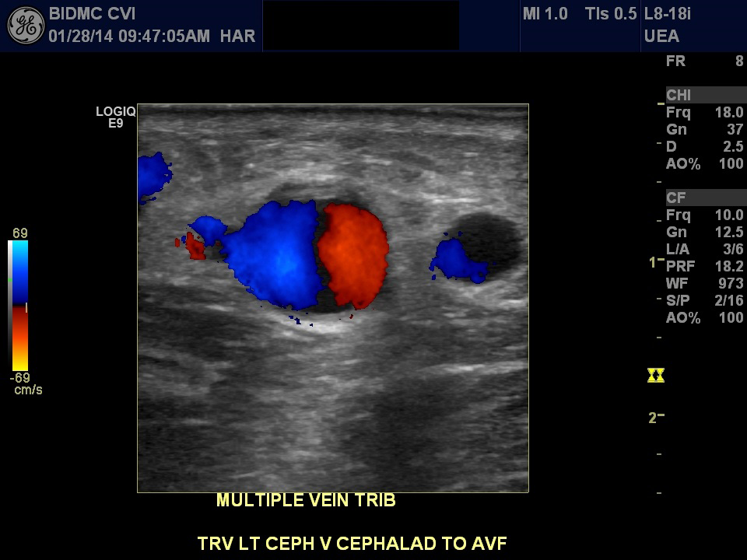
Task: Click the yellow focal zone marker
Action: tap(655, 376)
